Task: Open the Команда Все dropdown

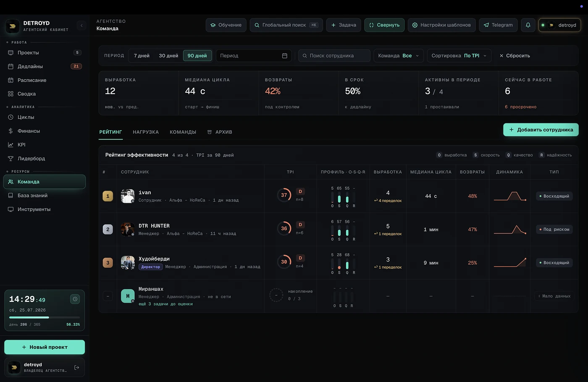Action: coord(399,55)
